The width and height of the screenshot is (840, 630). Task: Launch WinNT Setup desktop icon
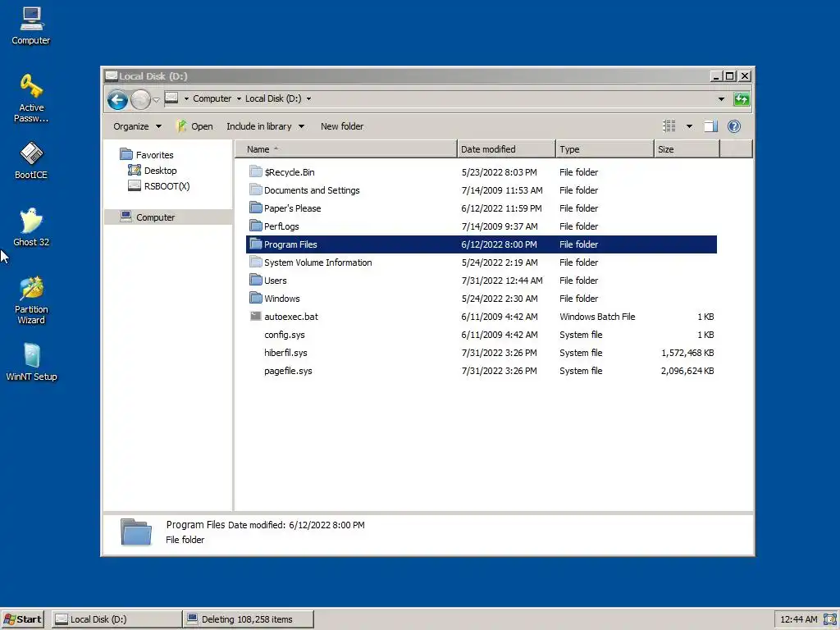(x=31, y=362)
